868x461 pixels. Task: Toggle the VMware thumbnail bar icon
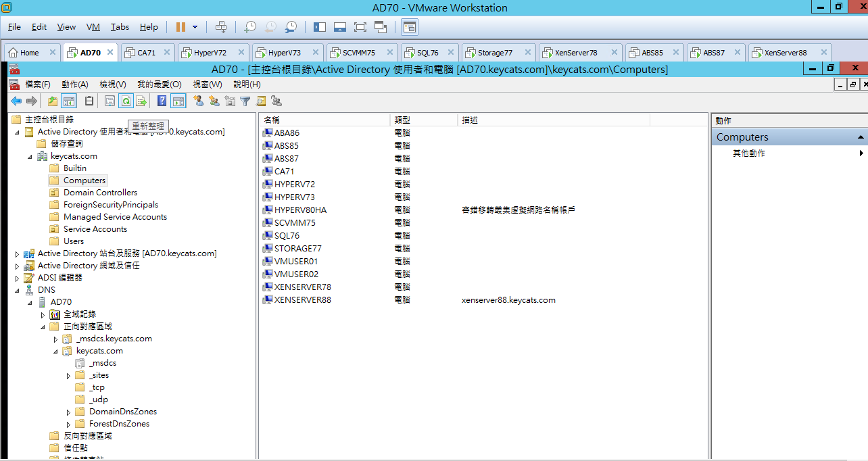pos(340,27)
